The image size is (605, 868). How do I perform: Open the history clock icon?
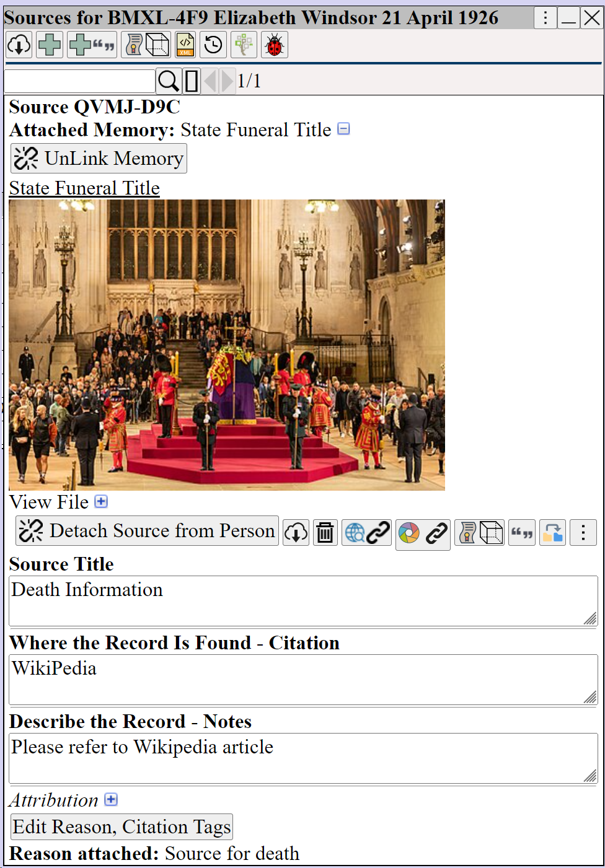point(213,45)
